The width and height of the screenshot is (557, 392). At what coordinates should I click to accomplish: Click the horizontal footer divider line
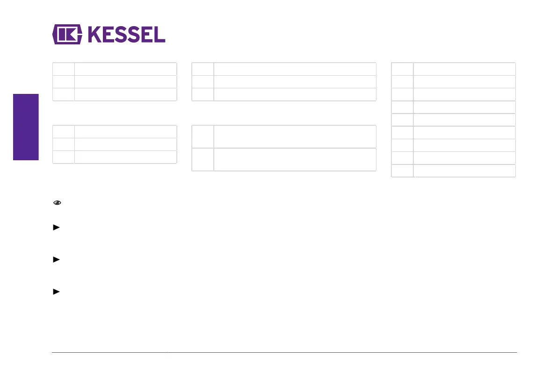coord(284,353)
